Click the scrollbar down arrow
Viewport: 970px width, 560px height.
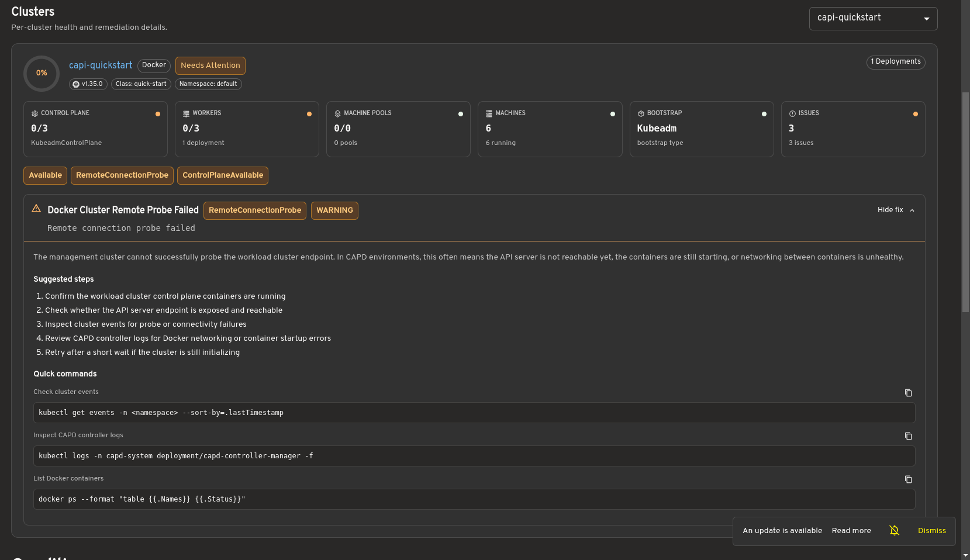[965, 555]
